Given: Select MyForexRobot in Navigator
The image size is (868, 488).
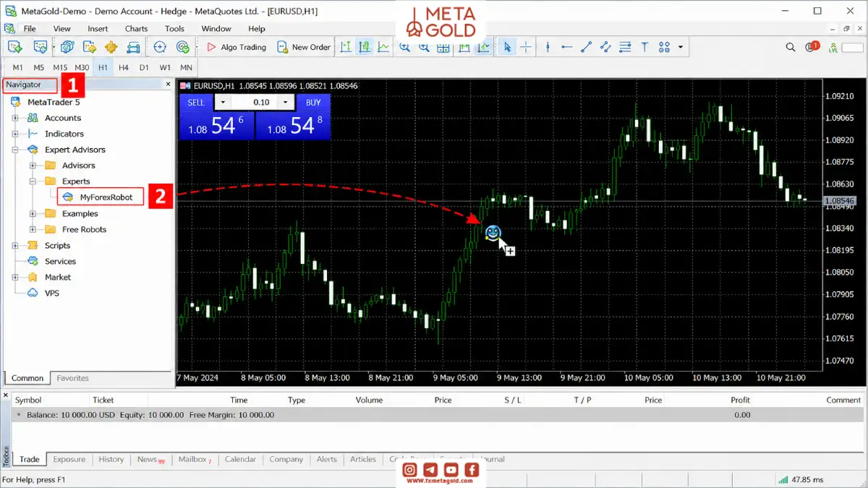Looking at the screenshot, I should coord(100,197).
